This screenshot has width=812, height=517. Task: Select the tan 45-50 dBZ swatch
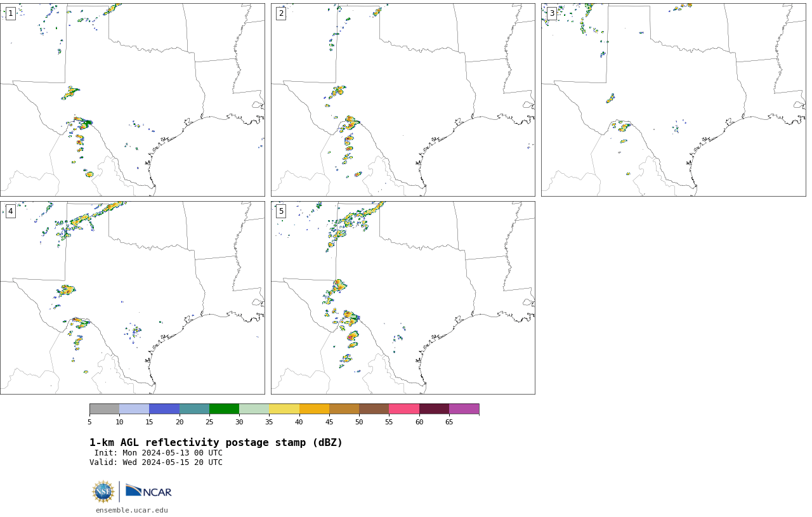344,409
